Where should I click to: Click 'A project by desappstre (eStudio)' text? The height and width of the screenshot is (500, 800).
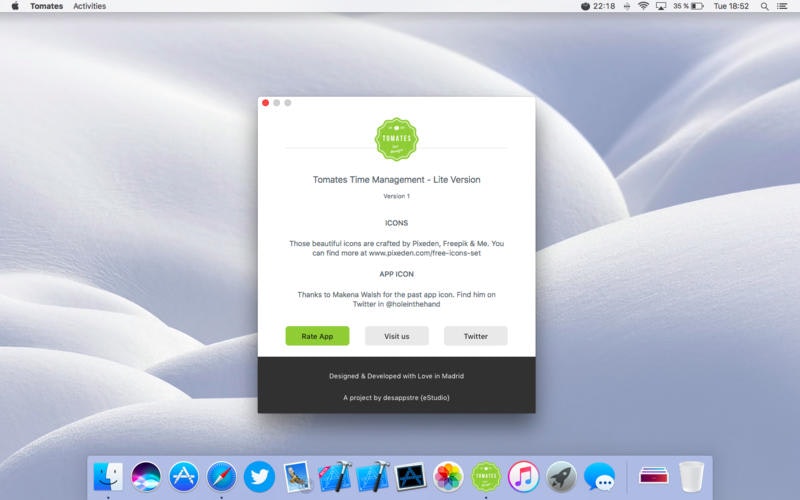tap(396, 397)
